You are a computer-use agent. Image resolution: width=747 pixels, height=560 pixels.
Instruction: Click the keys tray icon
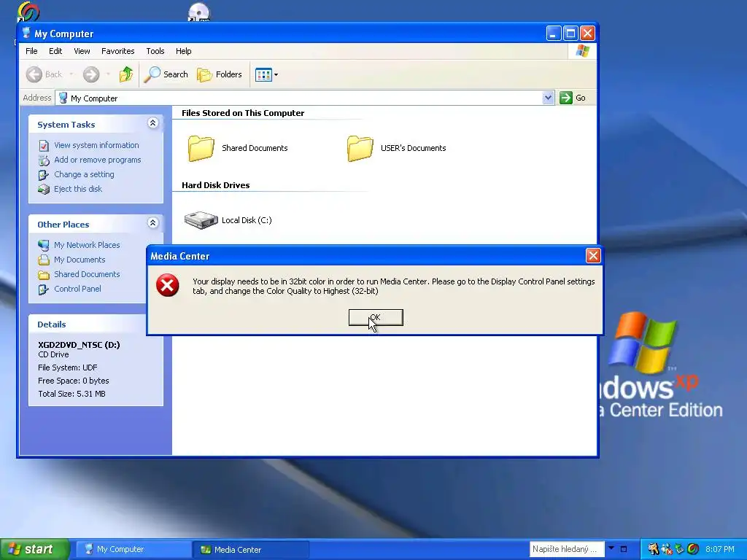pyautogui.click(x=653, y=549)
